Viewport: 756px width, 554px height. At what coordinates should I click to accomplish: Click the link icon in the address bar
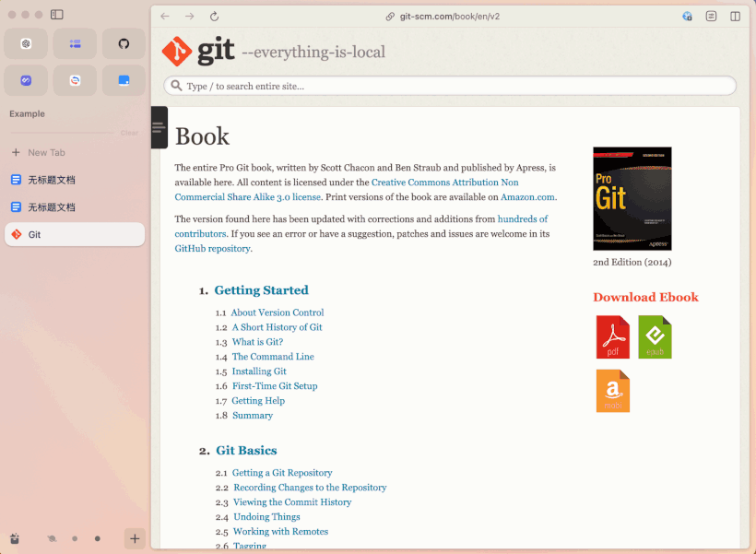(x=390, y=17)
